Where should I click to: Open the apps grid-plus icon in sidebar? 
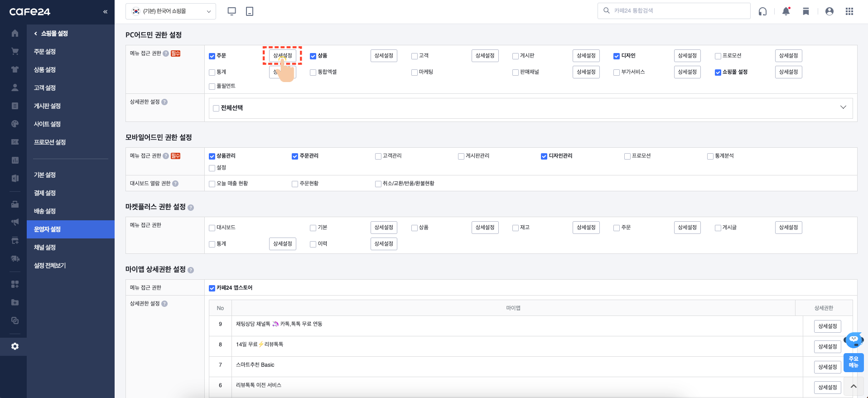(15, 284)
